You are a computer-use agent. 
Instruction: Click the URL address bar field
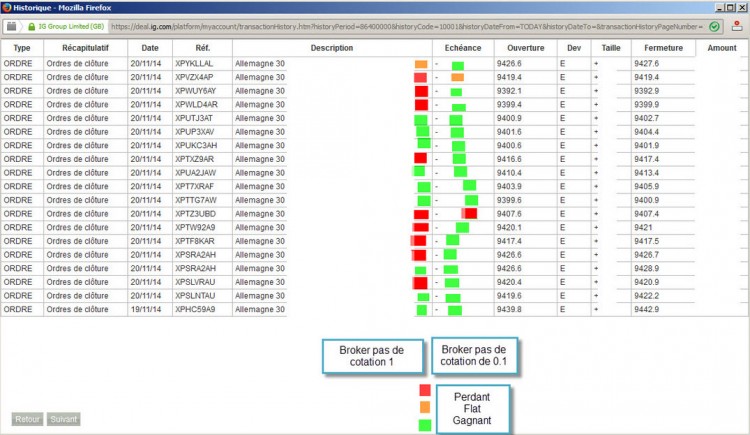point(407,27)
